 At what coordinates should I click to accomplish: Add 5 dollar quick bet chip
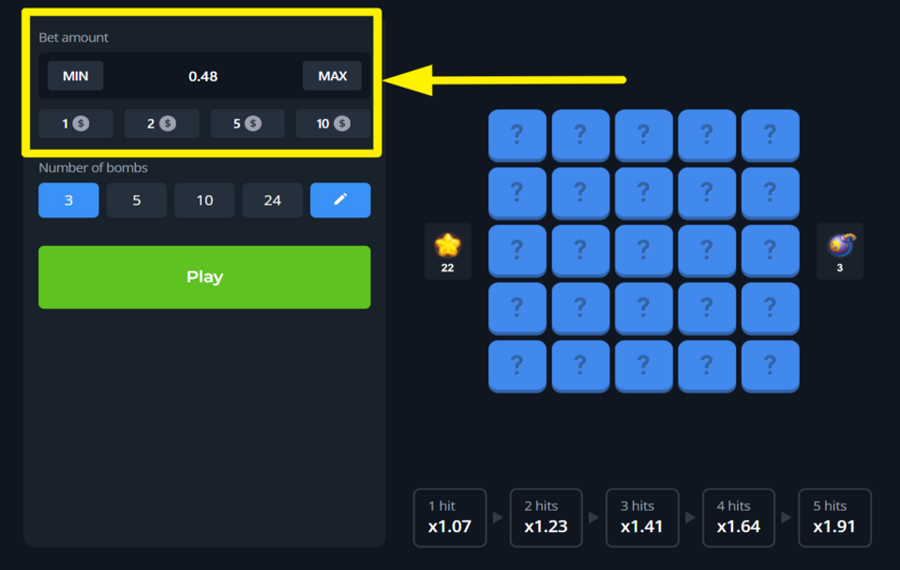(x=247, y=124)
